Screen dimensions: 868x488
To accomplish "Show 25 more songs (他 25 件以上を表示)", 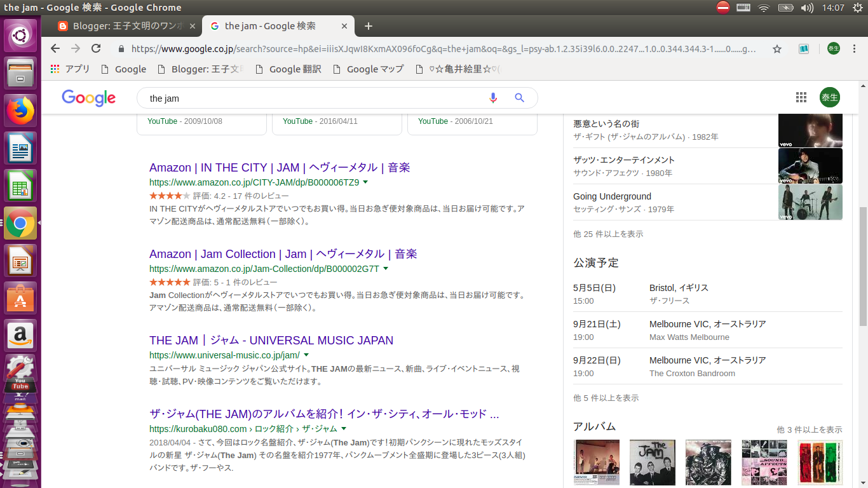I will (x=608, y=234).
